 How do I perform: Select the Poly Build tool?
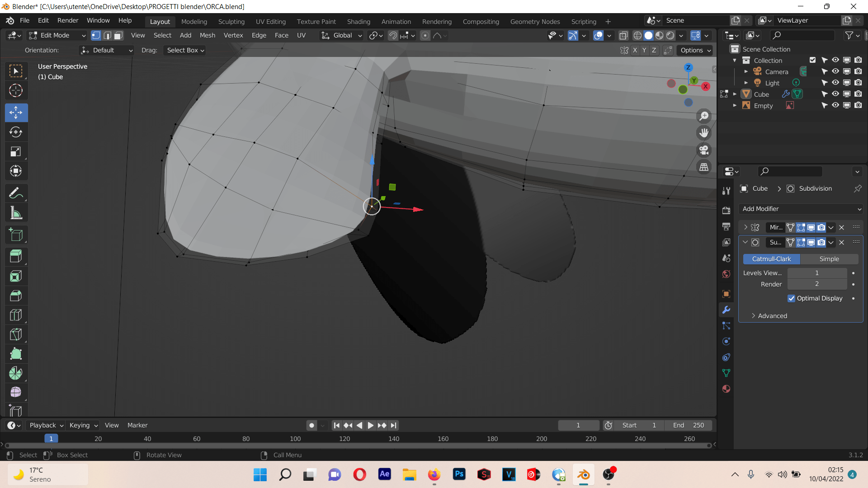[16, 354]
